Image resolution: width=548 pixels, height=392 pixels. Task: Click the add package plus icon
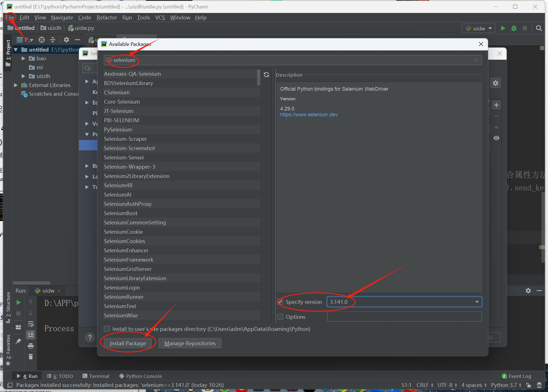(496, 105)
